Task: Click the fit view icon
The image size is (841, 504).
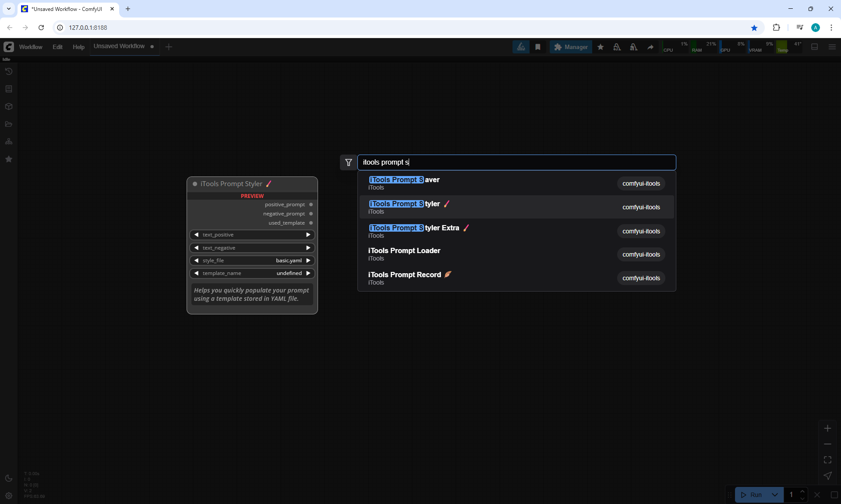Action: [827, 460]
